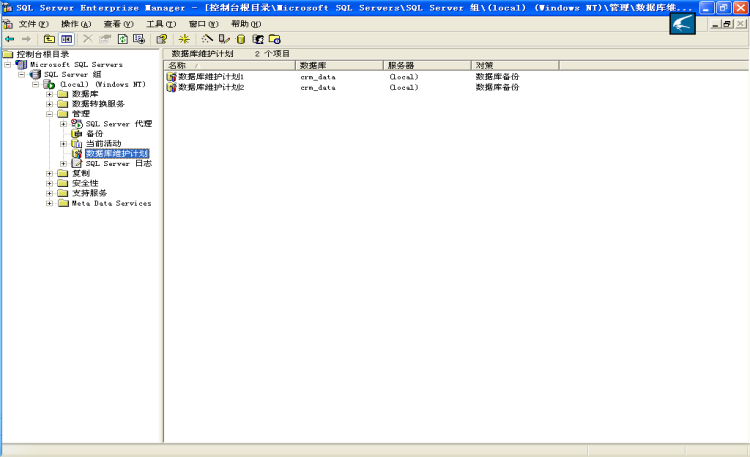Screen dimensions: 750x457
Task: Click the SQL Server 日志 node icon
Action: coord(77,163)
